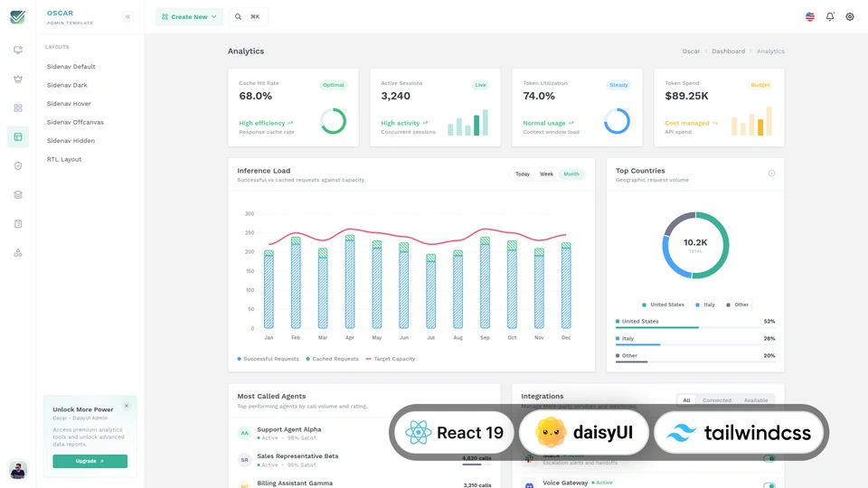Click the Token Spend mini bar chart
The height and width of the screenshot is (488, 868).
point(751,120)
